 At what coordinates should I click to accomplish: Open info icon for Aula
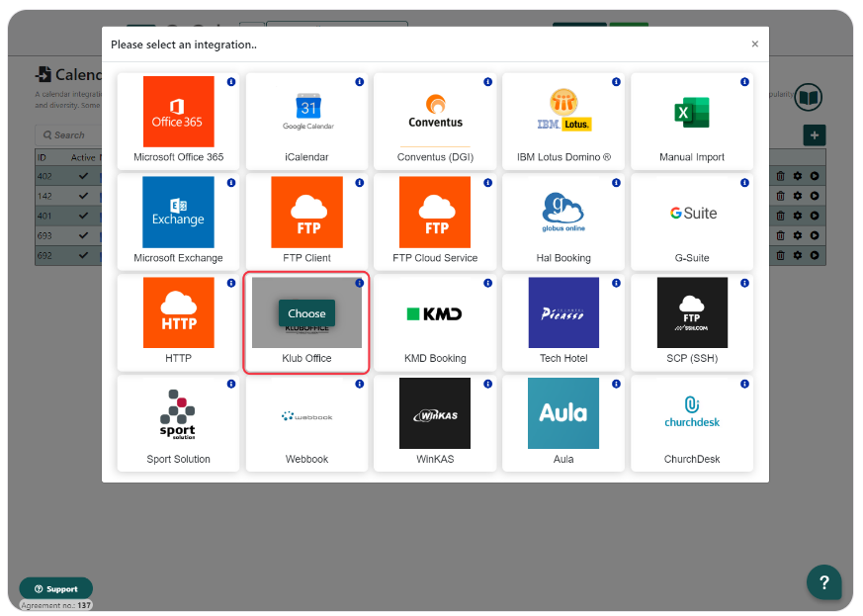click(x=616, y=384)
